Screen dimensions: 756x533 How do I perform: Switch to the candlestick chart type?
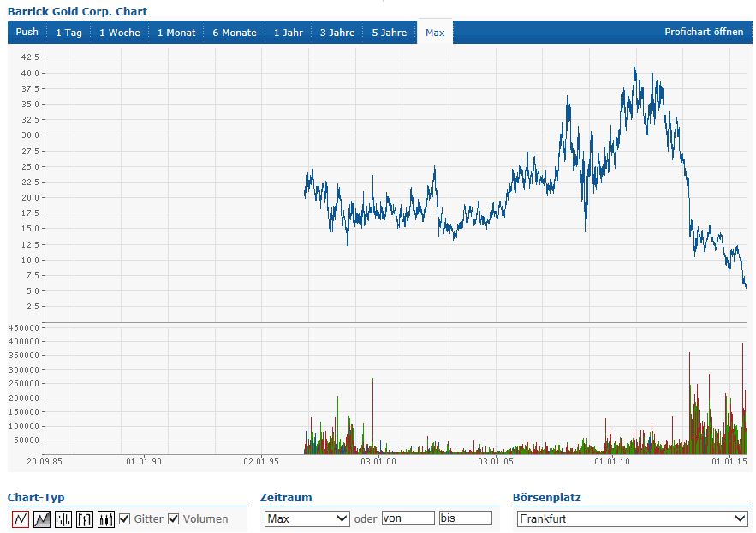coord(106,518)
